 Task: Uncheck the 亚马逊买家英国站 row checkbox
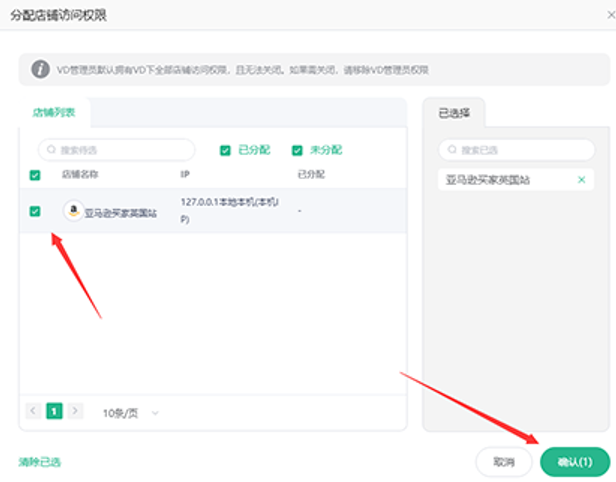(x=35, y=211)
